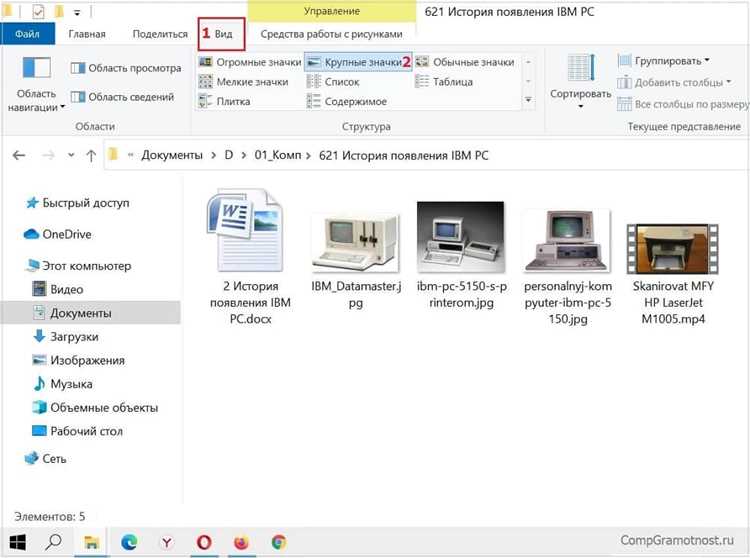Navigate back with the back arrow
Image resolution: width=750 pixels, height=558 pixels.
pos(19,155)
